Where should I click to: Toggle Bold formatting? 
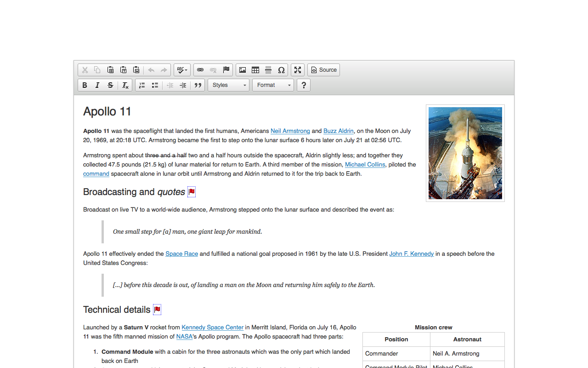(x=85, y=85)
